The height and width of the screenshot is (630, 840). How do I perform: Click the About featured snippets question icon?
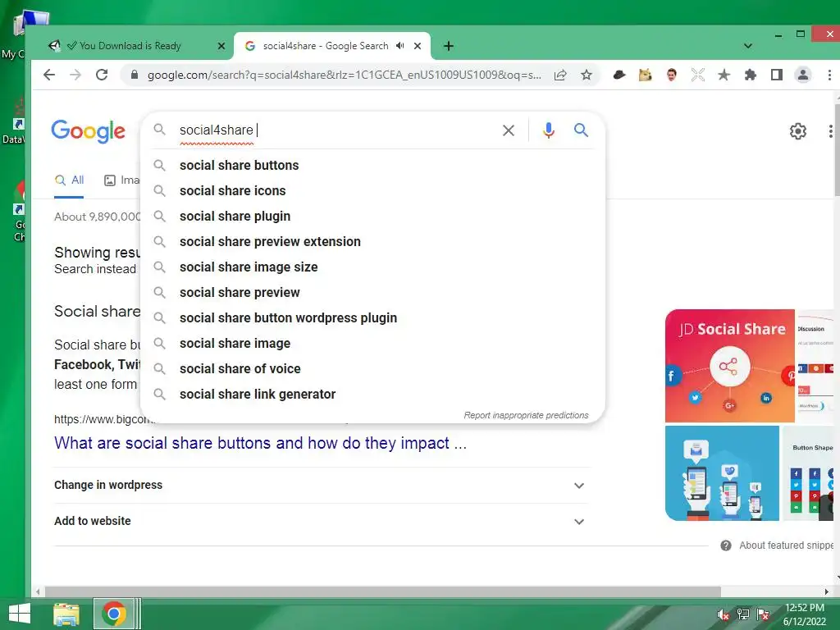point(726,546)
